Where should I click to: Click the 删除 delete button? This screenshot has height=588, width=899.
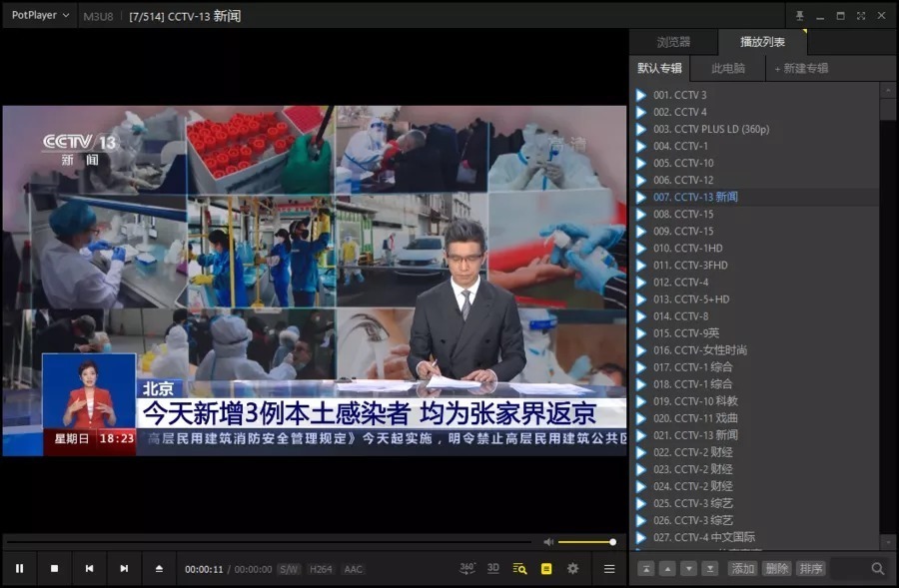pos(777,568)
